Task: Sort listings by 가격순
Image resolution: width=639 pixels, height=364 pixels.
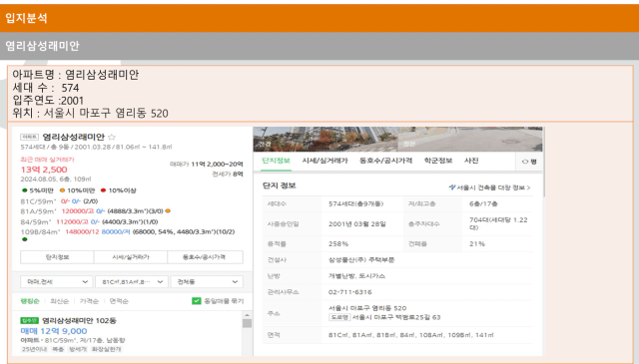Action: point(89,301)
